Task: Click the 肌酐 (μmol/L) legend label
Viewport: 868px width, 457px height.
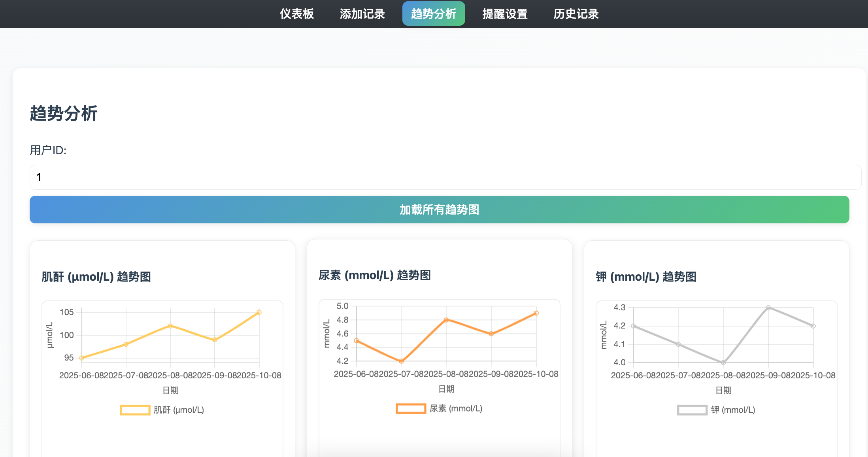Action: click(x=179, y=410)
